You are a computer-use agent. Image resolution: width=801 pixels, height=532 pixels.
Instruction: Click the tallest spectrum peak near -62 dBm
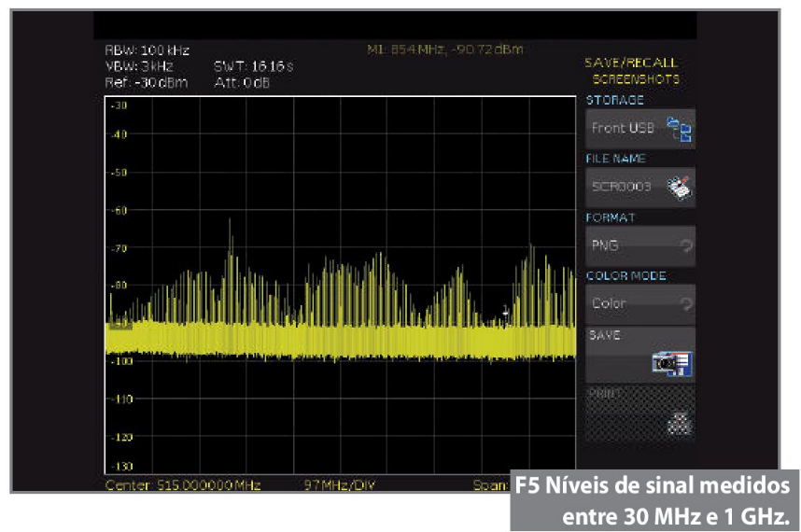point(230,224)
